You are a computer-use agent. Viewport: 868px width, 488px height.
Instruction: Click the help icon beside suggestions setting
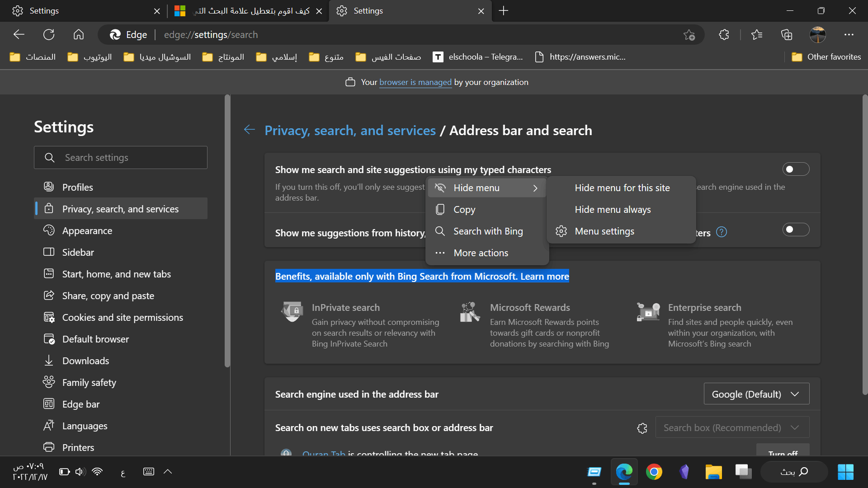tap(722, 232)
